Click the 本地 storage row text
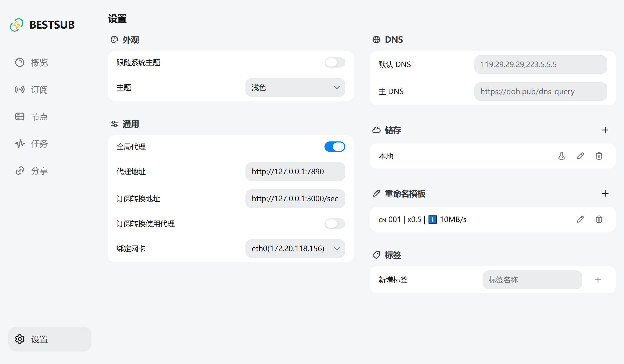 (x=386, y=156)
